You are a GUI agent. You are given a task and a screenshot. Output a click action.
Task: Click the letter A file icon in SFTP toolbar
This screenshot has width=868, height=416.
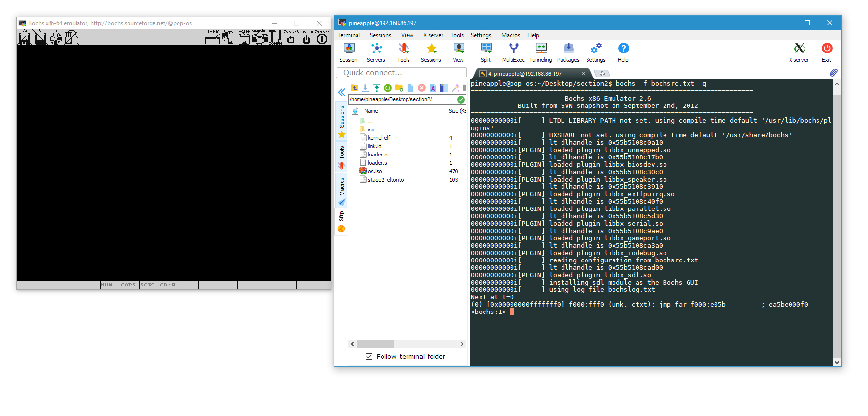pyautogui.click(x=433, y=88)
